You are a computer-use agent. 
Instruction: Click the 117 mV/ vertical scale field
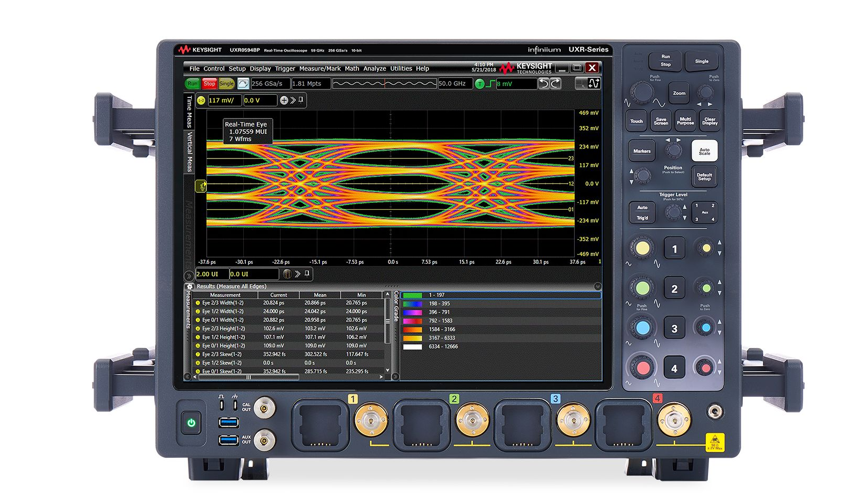225,100
